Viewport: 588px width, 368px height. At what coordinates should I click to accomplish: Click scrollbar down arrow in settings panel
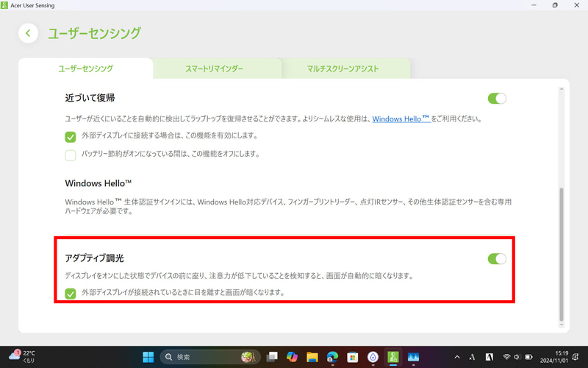(x=562, y=325)
